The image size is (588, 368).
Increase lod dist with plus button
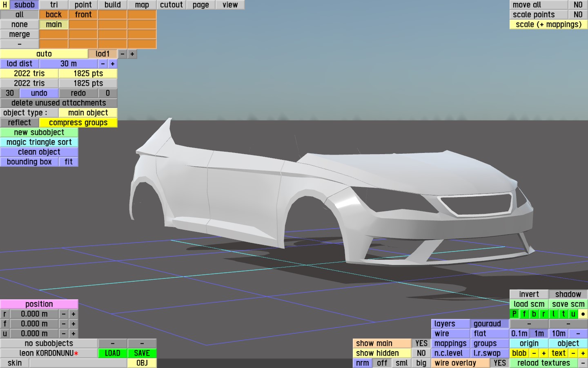coord(113,64)
